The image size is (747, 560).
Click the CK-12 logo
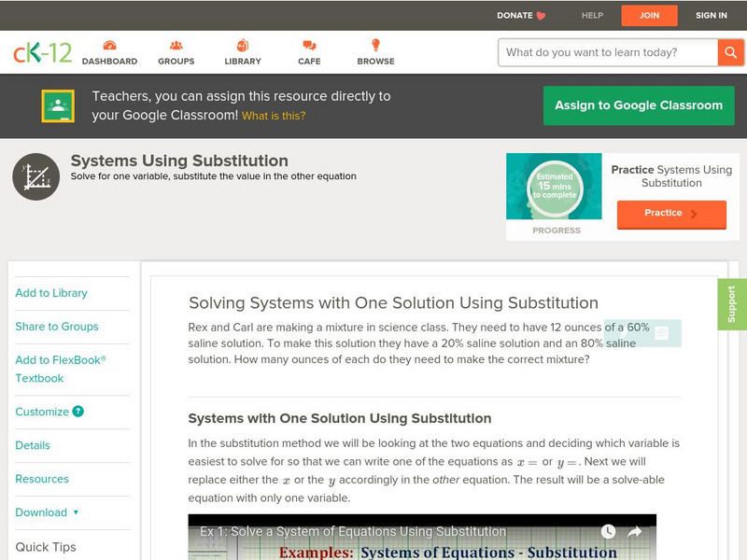coord(42,52)
